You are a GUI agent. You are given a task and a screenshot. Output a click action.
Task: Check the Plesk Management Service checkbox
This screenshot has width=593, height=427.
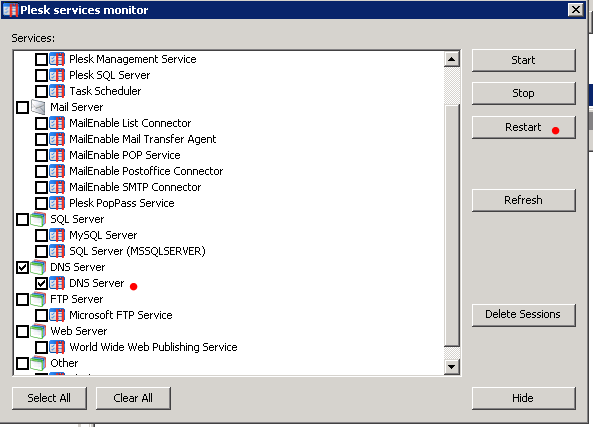point(41,59)
